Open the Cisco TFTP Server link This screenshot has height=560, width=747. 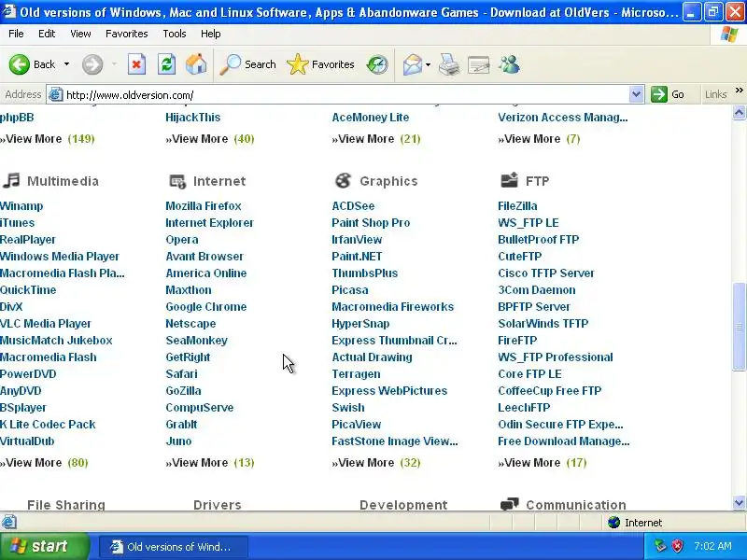click(546, 273)
